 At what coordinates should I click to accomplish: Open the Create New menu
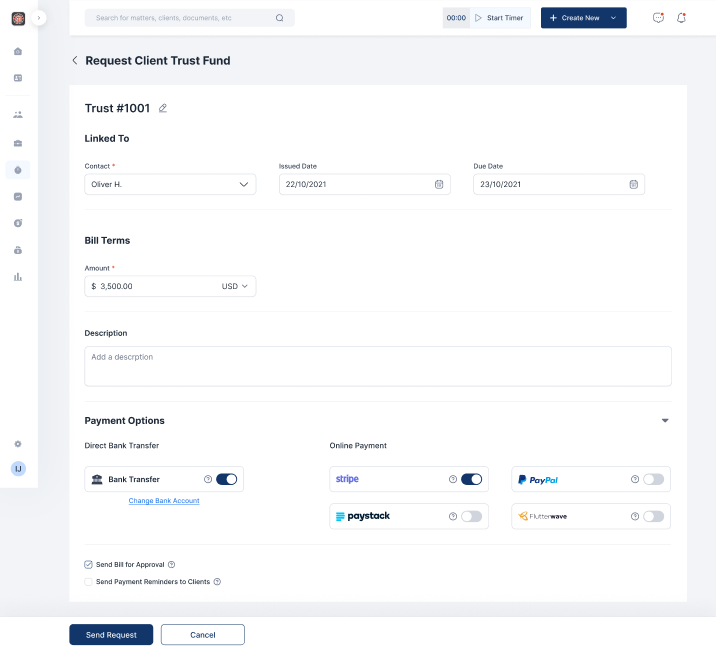pyautogui.click(x=583, y=18)
